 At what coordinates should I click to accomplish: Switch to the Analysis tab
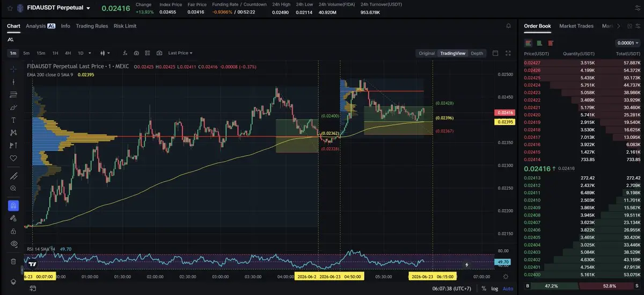(x=40, y=26)
